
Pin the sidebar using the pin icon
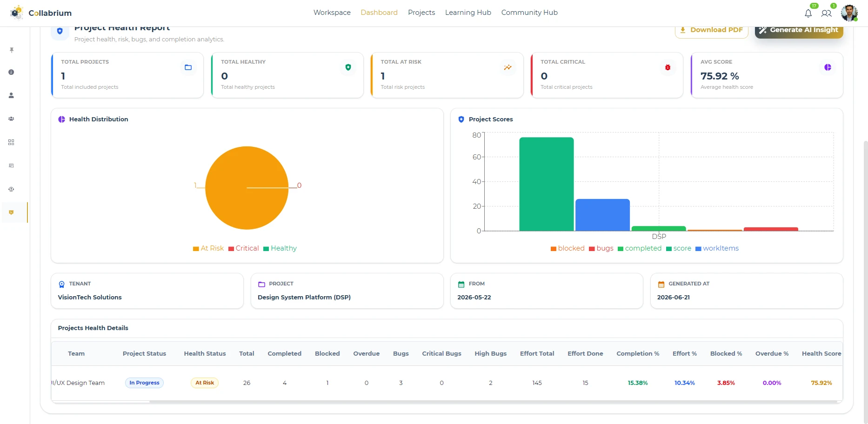12,50
